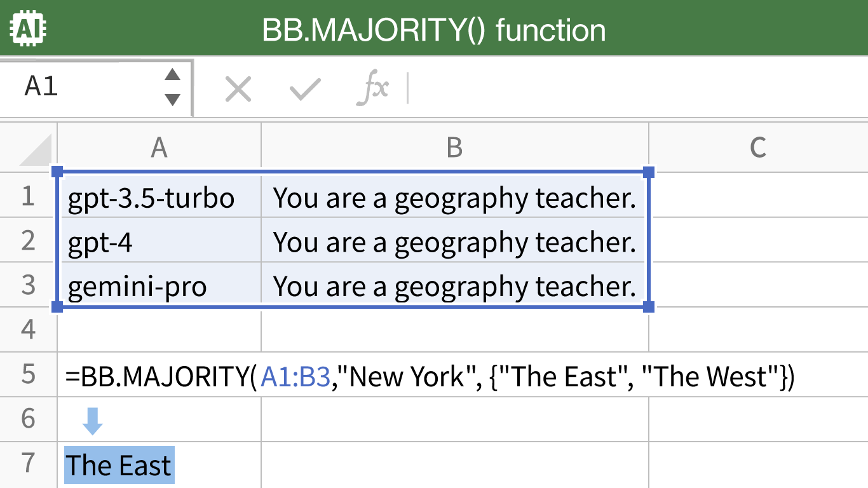This screenshot has width=868, height=488.
Task: Select row 4 header
Action: pos(28,329)
